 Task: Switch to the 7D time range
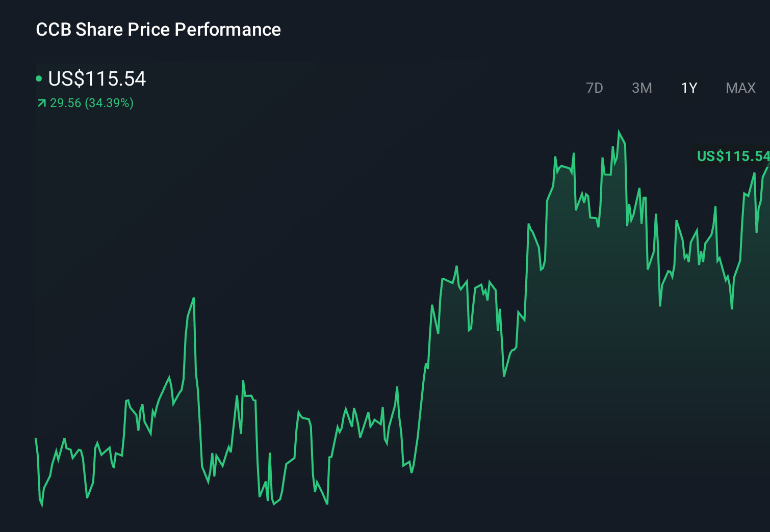pyautogui.click(x=595, y=88)
